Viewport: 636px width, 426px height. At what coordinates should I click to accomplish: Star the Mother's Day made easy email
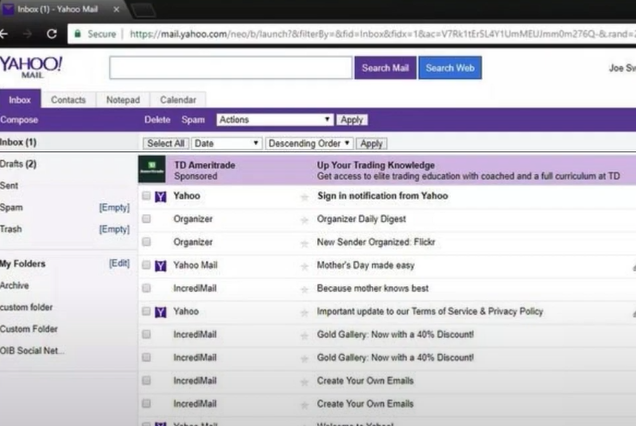coord(304,267)
